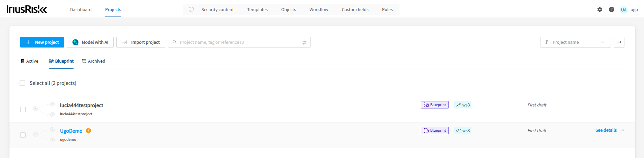Click the lucia444testproject reference ID subtitle
Image resolution: width=644 pixels, height=158 pixels.
[76, 114]
